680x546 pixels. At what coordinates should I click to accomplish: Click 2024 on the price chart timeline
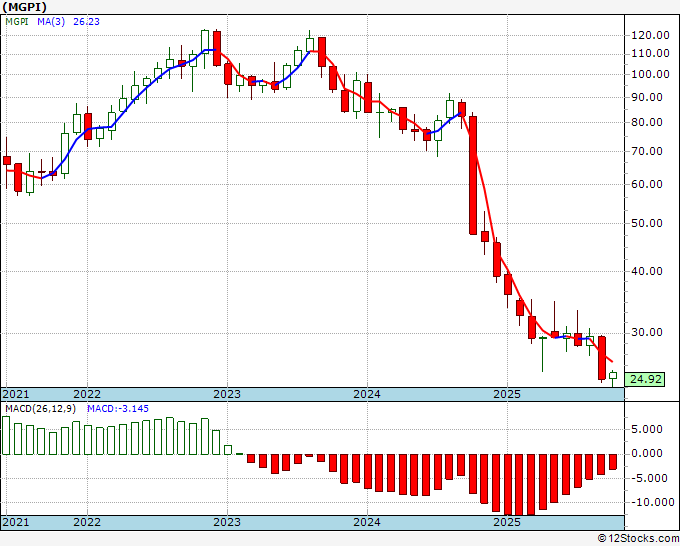coord(367,394)
